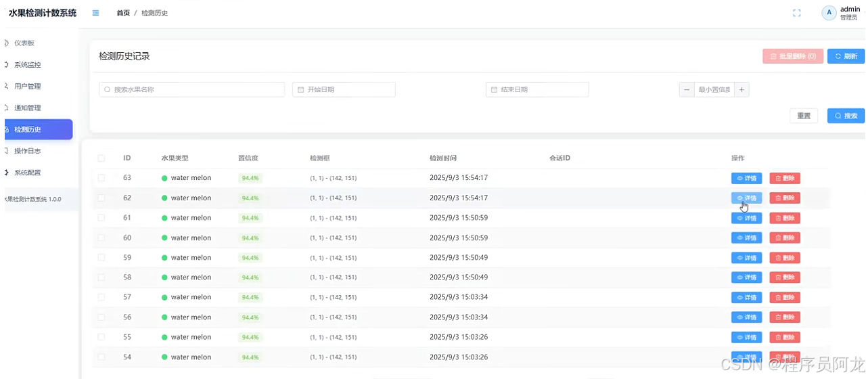Check the row with ID 58
Screen dimensions: 868x379
tap(101, 277)
